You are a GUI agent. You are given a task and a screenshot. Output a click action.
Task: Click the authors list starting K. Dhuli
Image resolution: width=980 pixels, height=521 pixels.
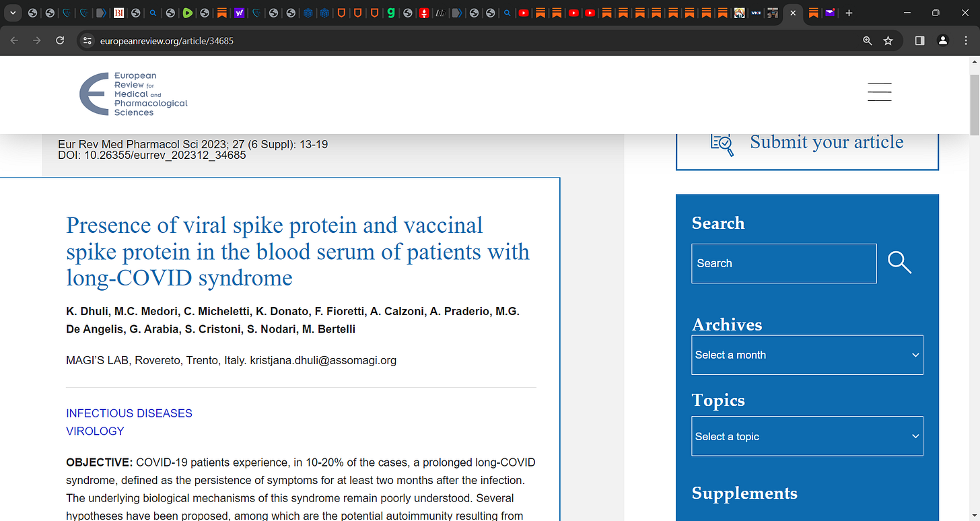tap(293, 320)
